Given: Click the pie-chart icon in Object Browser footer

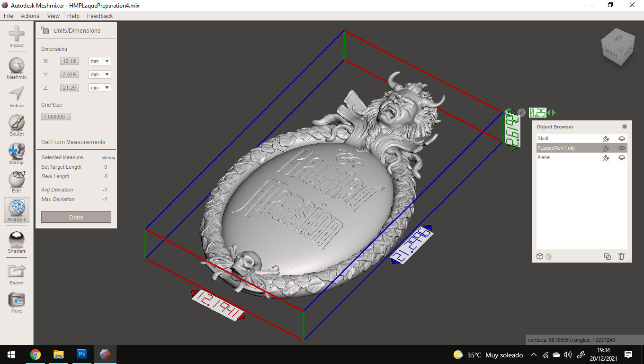Looking at the screenshot, I should click(x=549, y=256).
